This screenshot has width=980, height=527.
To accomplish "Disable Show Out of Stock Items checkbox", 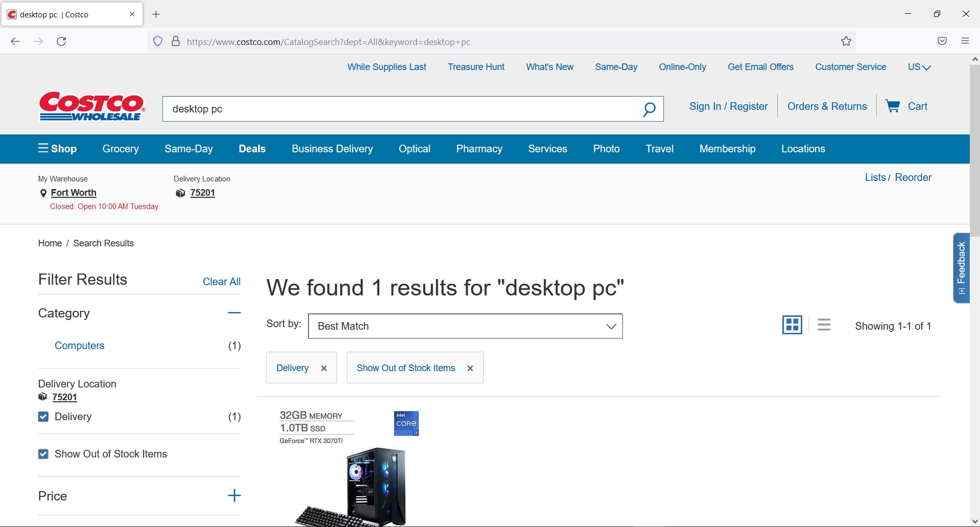I will coord(43,454).
